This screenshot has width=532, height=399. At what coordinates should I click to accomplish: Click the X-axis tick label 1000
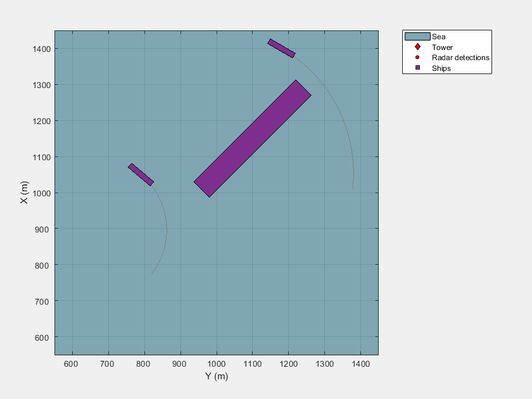pyautogui.click(x=42, y=193)
